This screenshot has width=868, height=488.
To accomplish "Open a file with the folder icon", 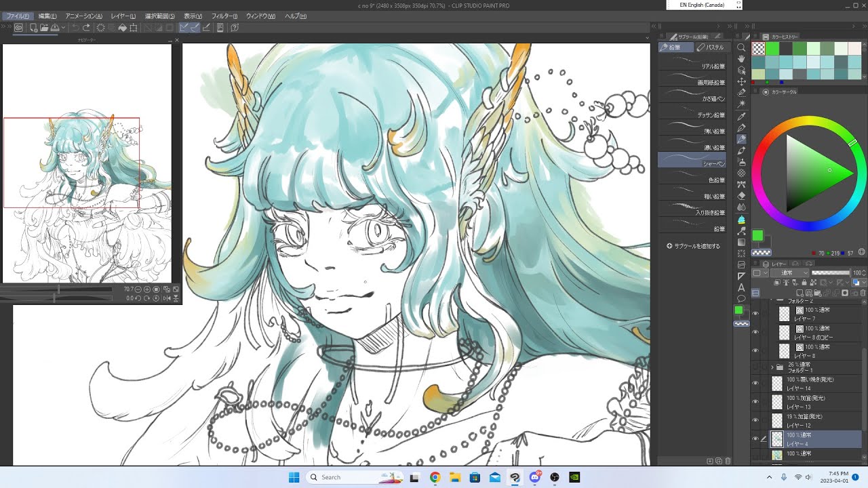I will (43, 28).
